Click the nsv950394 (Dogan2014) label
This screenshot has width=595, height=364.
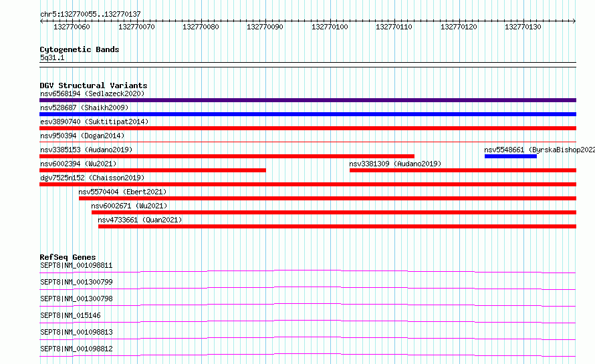click(82, 136)
